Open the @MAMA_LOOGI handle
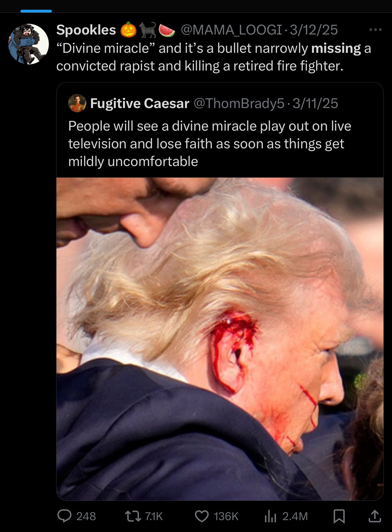Viewport: 392px width, 532px height. 231,30
